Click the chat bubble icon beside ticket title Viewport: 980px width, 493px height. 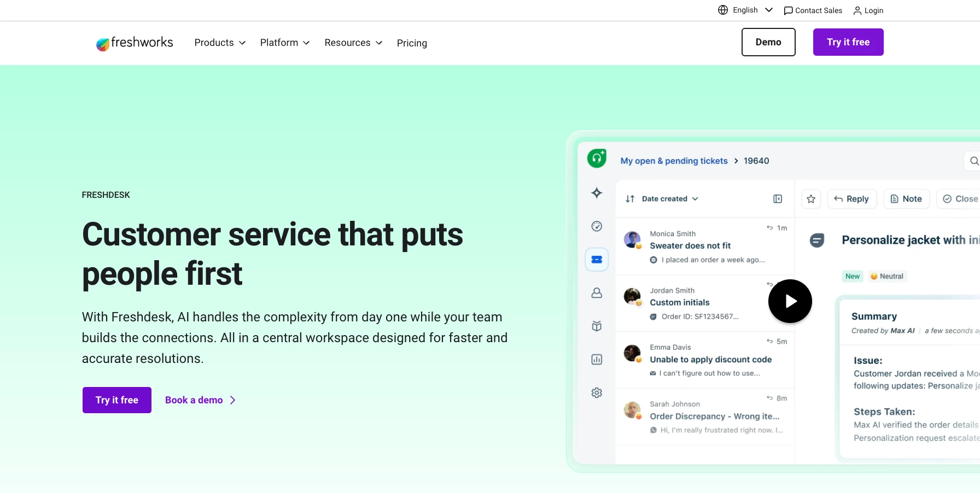point(817,240)
